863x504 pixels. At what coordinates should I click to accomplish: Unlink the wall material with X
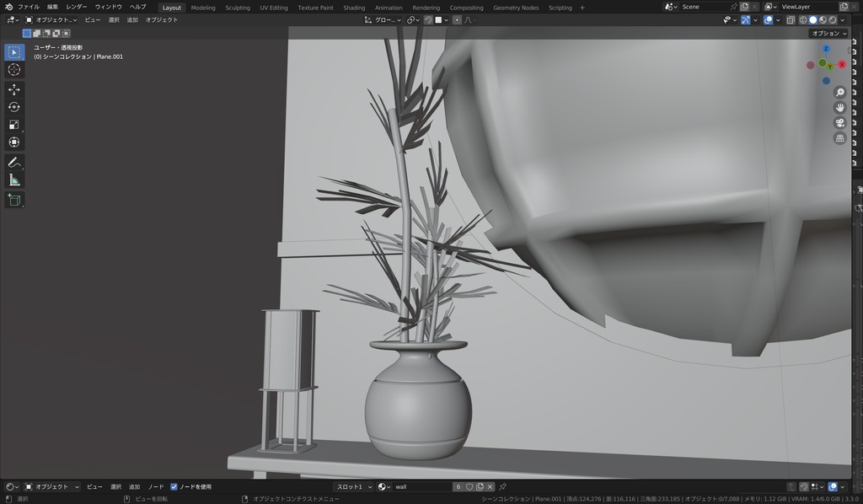click(x=490, y=487)
